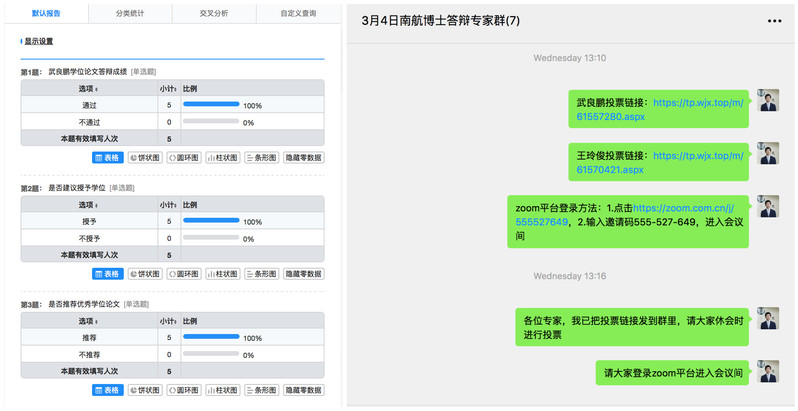Click sender avatar beside 武良鹏 vote message
The width and height of the screenshot is (798, 411).
coord(768,100)
